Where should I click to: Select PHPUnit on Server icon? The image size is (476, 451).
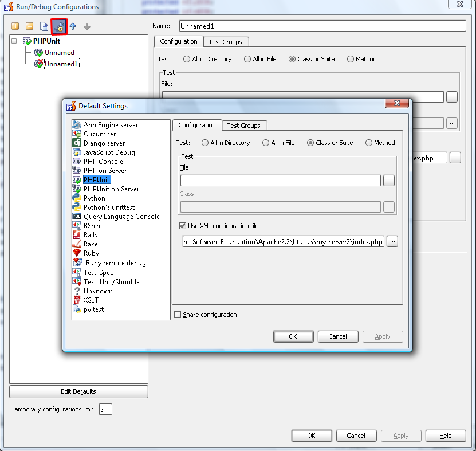tap(77, 189)
